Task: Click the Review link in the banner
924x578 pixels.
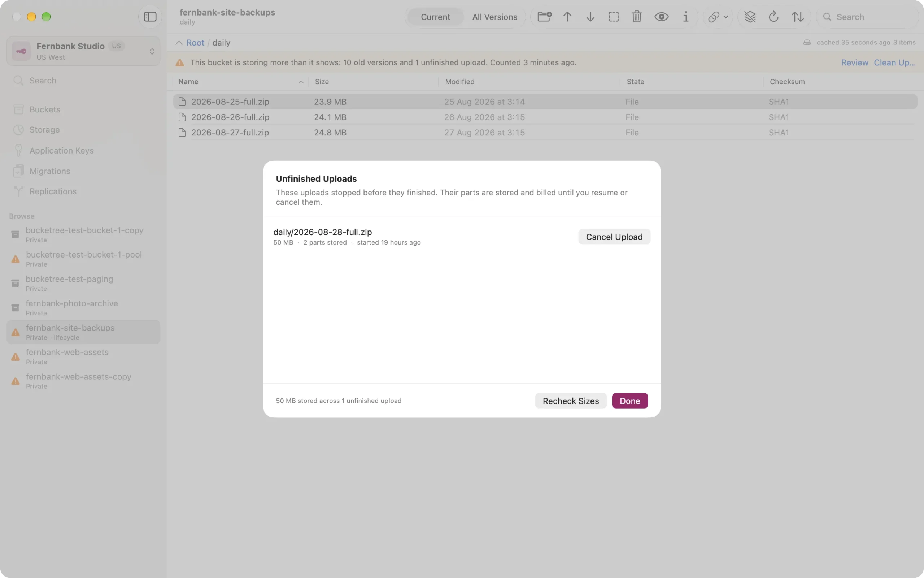Action: click(x=854, y=62)
